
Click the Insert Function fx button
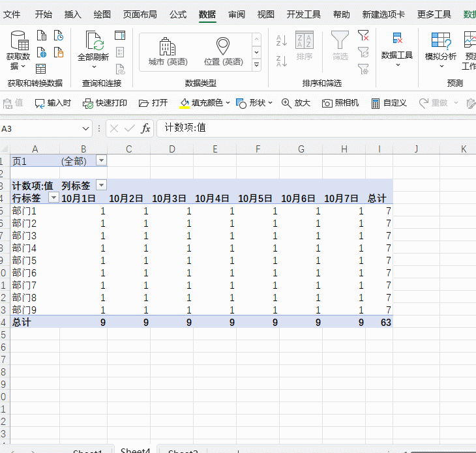[145, 128]
